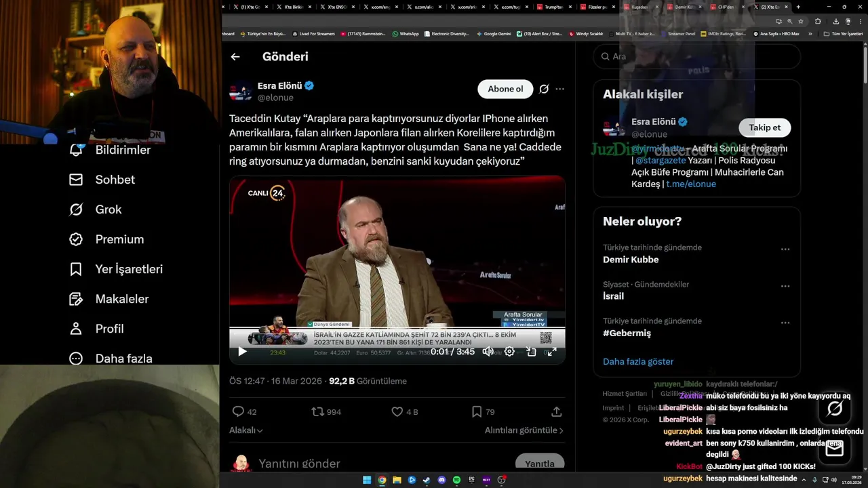
Task: Open more options for the İsrail trend
Action: point(785,286)
